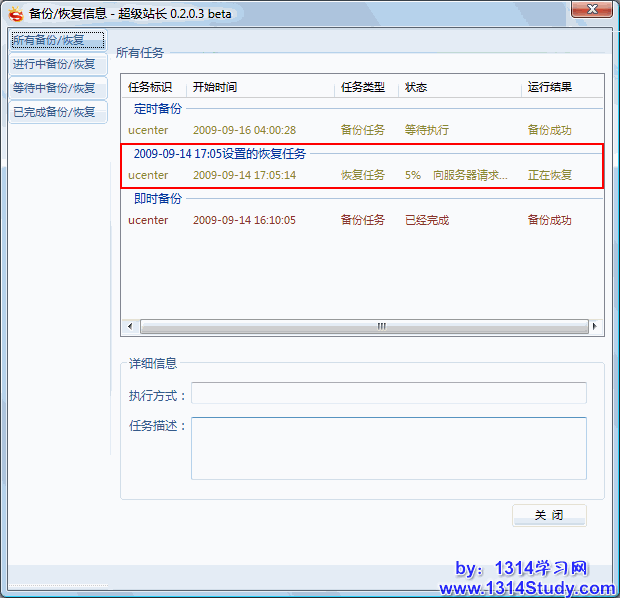Sort by 任务标识 column header
This screenshot has width=620, height=598.
pos(154,87)
